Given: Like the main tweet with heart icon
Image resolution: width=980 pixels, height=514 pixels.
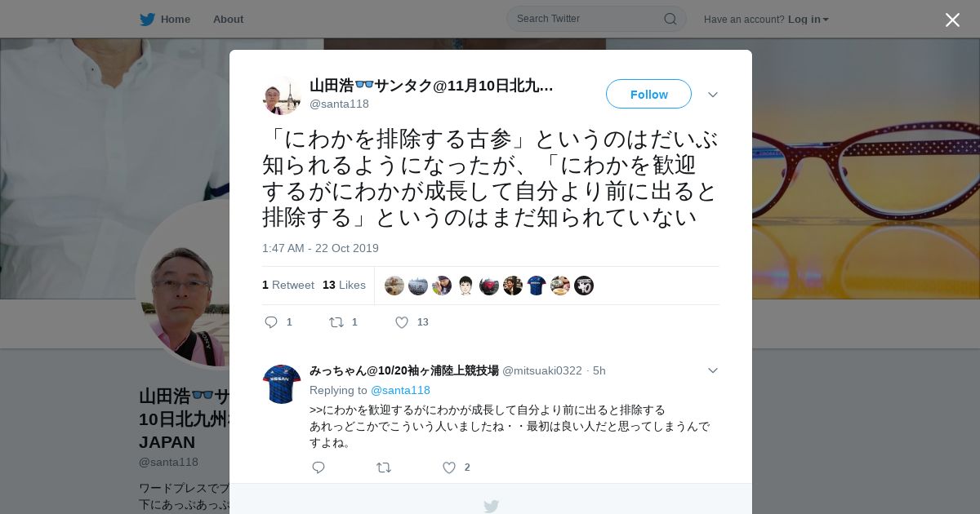Looking at the screenshot, I should coord(402,322).
